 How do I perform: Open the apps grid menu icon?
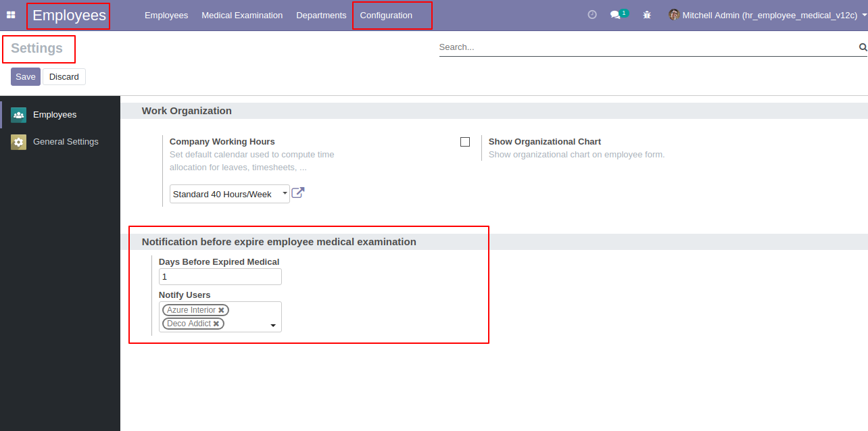click(x=11, y=15)
